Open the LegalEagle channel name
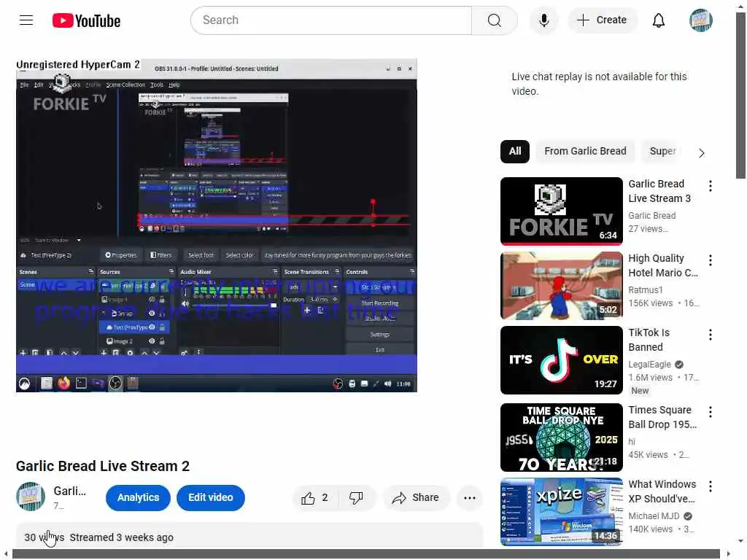 [x=649, y=365]
